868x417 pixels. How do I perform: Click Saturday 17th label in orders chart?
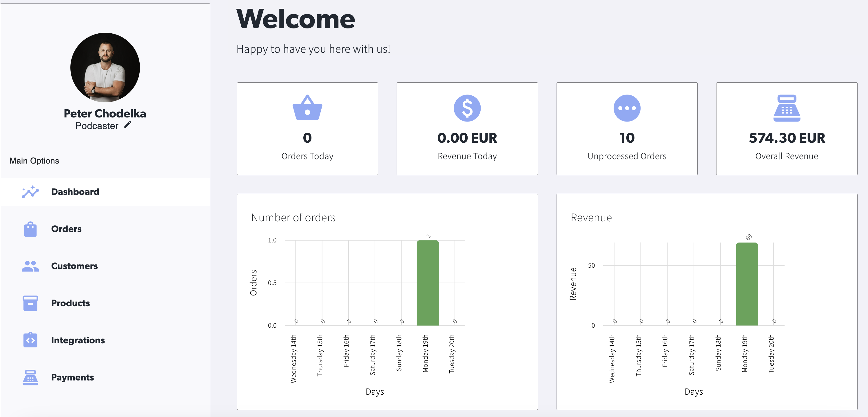[372, 355]
